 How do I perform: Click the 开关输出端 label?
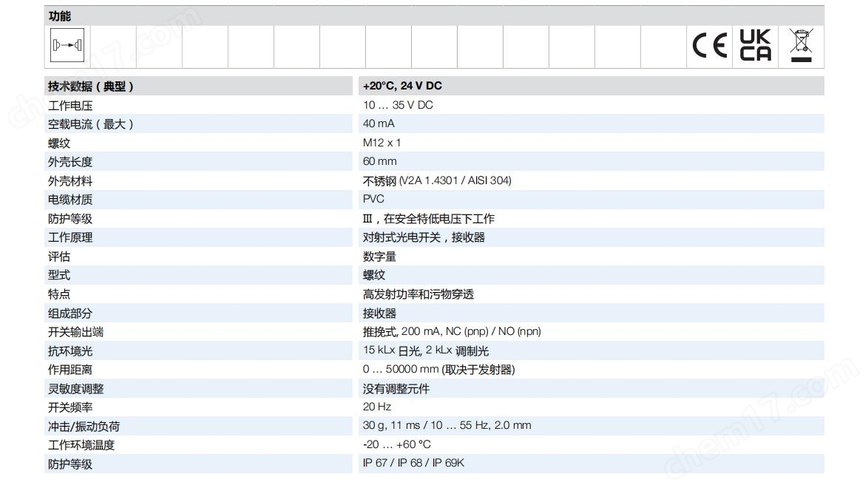pos(76,332)
